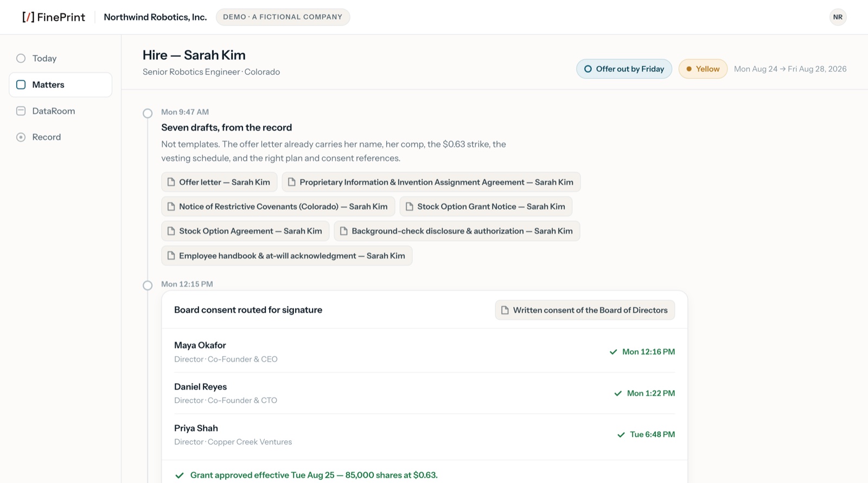Open the DataRoom section
868x483 pixels.
pyautogui.click(x=61, y=111)
